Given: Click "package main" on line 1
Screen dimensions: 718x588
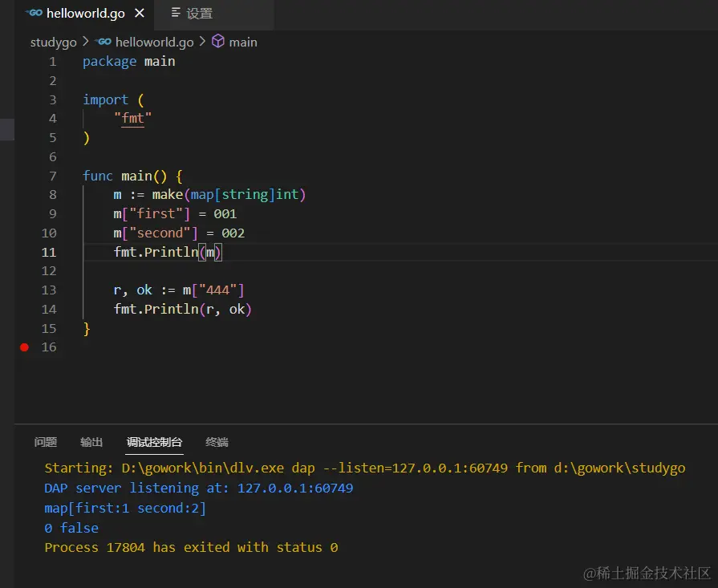Looking at the screenshot, I should coord(128,61).
